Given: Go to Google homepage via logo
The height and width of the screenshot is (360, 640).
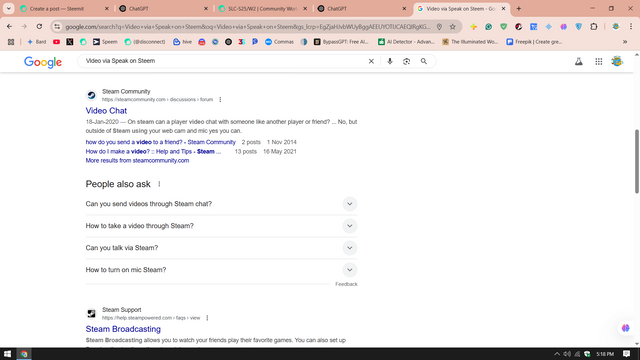Looking at the screenshot, I should point(43,62).
